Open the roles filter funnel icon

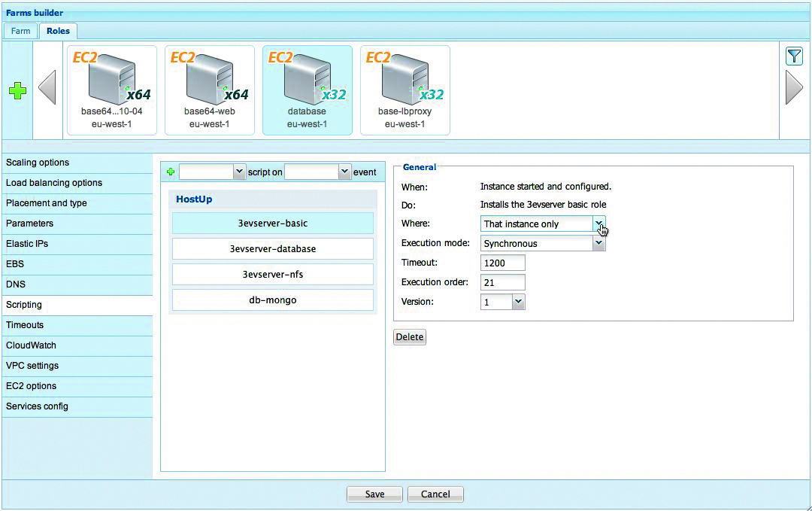click(794, 56)
